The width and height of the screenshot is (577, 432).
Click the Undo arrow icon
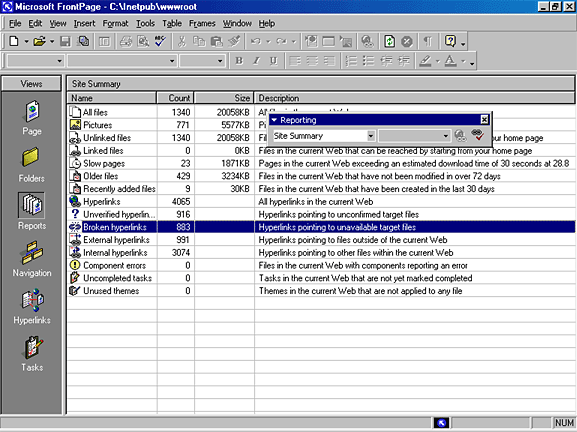coord(256,41)
